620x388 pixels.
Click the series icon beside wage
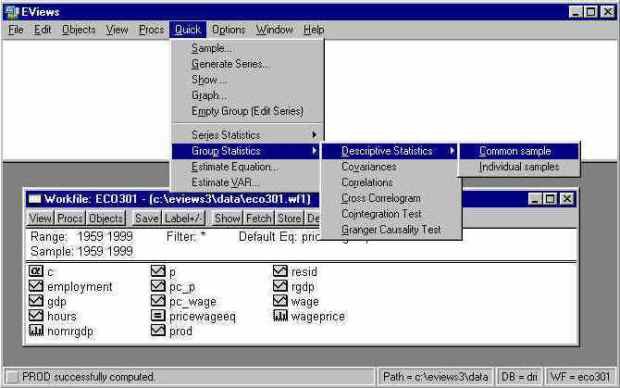pyautogui.click(x=280, y=301)
